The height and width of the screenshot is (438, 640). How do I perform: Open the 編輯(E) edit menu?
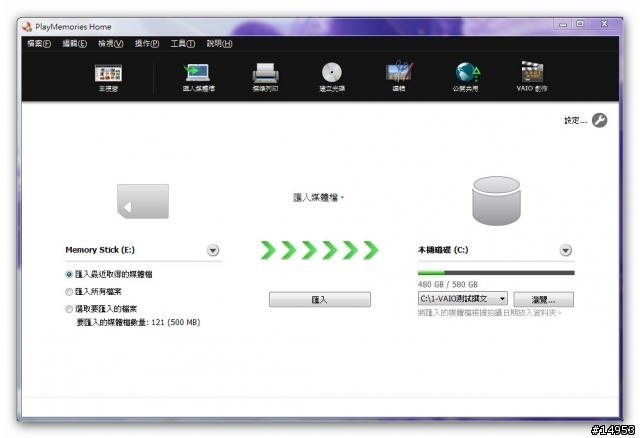pyautogui.click(x=74, y=43)
